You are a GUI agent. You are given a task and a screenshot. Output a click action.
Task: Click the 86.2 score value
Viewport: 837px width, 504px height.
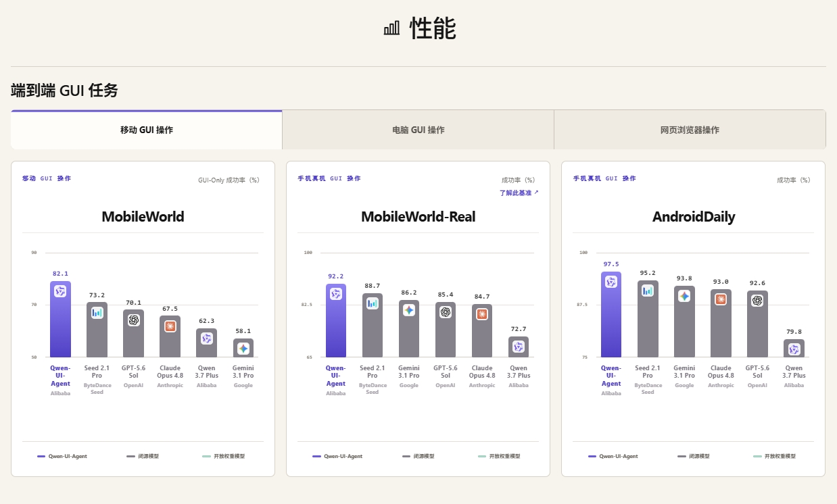tap(408, 293)
